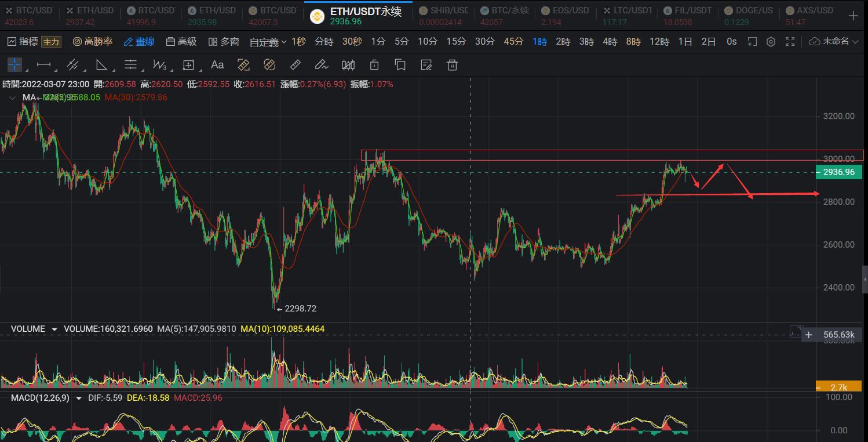Click the candlestick pattern tool icon
The image size is (868, 442).
pyautogui.click(x=348, y=64)
